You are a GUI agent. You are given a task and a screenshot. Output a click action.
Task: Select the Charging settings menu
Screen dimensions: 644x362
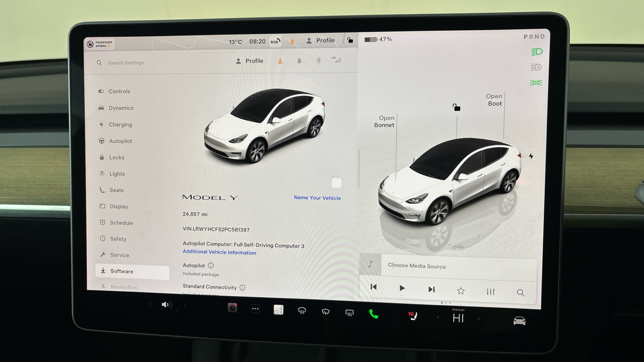[x=120, y=125]
